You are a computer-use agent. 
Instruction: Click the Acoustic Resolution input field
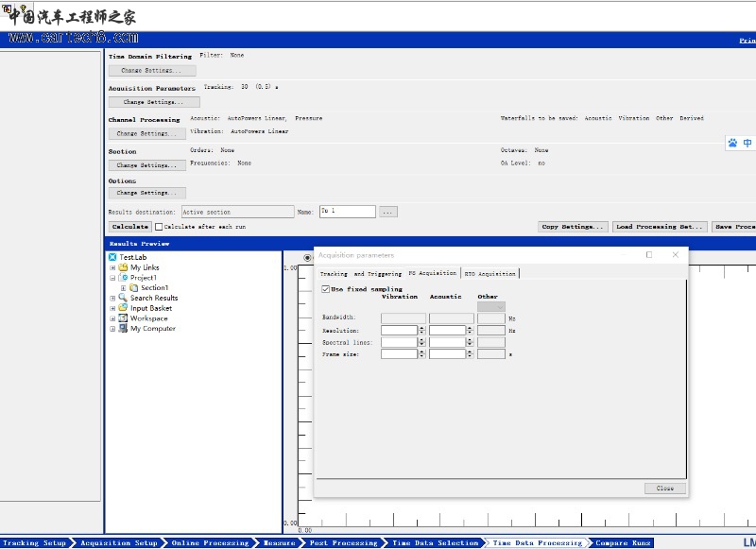coord(447,330)
